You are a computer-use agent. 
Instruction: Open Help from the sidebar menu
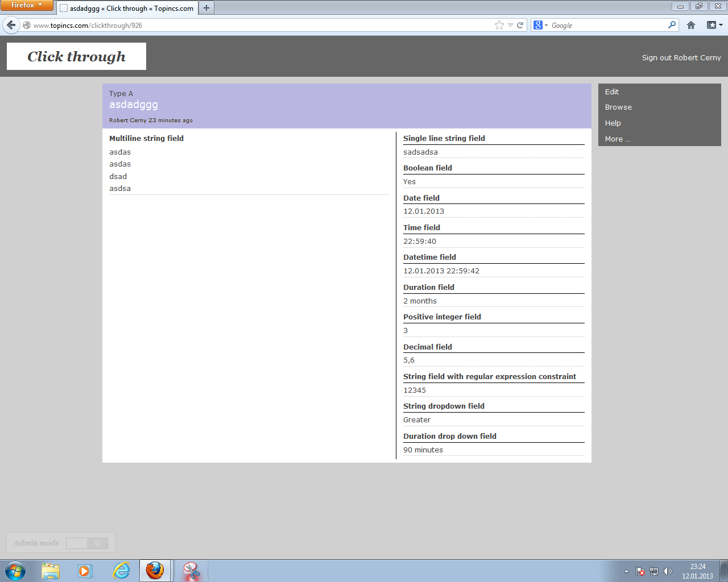[613, 123]
